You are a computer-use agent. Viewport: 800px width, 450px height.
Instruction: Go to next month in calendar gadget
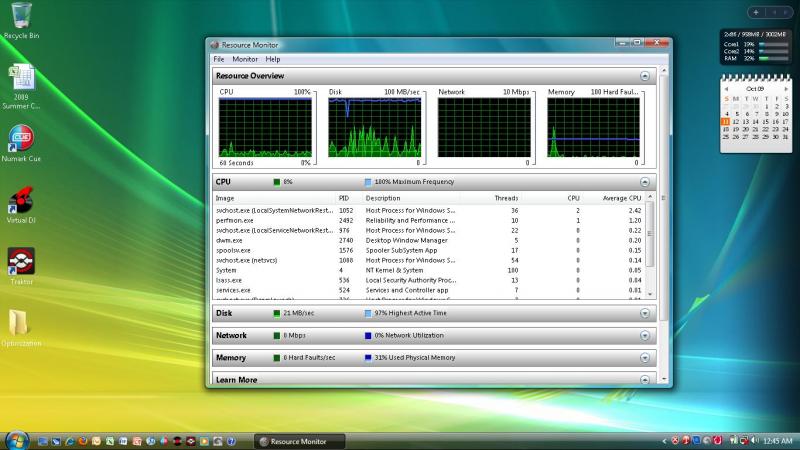click(786, 89)
